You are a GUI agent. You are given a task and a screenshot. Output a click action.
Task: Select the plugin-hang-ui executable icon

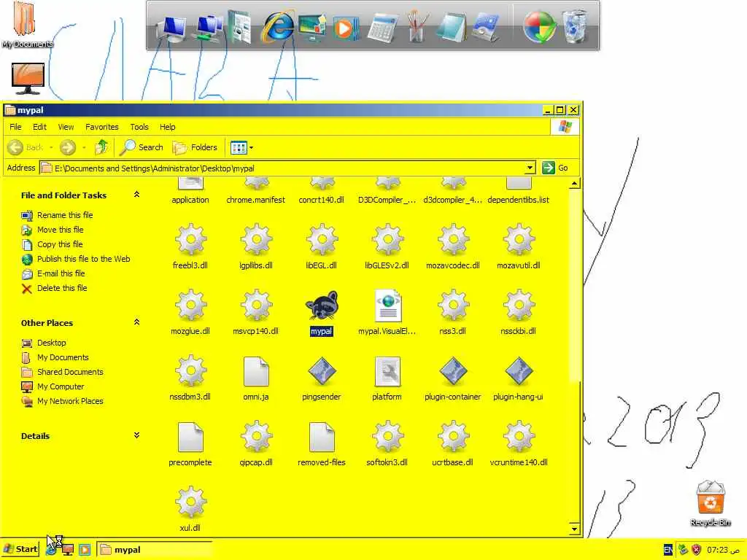coord(519,371)
